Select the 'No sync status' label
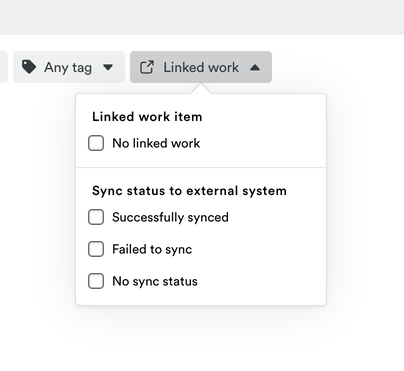 click(x=155, y=281)
